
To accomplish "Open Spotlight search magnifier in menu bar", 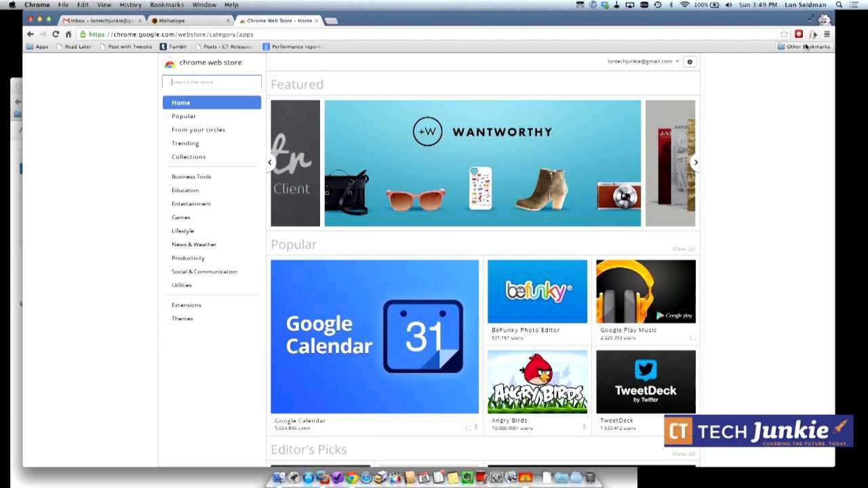I will click(839, 5).
